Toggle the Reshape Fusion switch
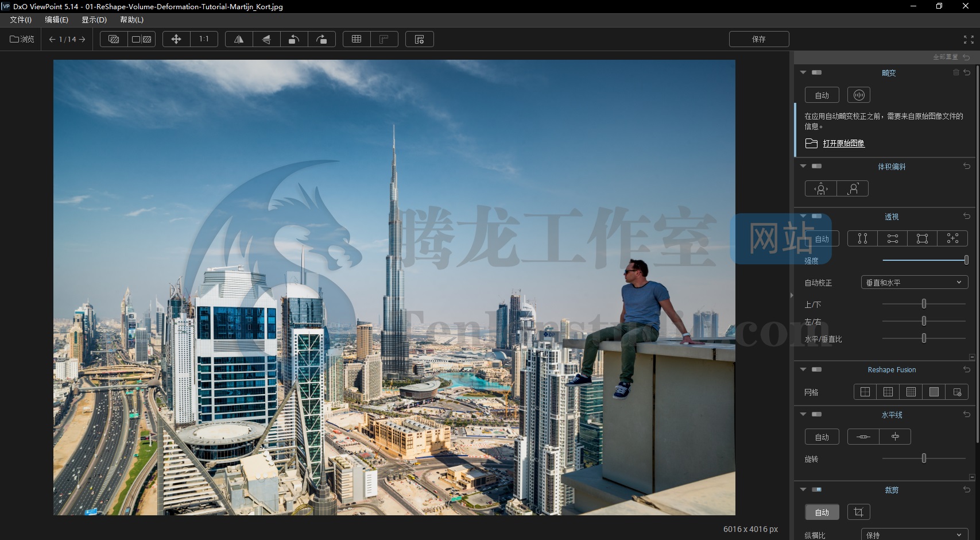 pyautogui.click(x=816, y=369)
